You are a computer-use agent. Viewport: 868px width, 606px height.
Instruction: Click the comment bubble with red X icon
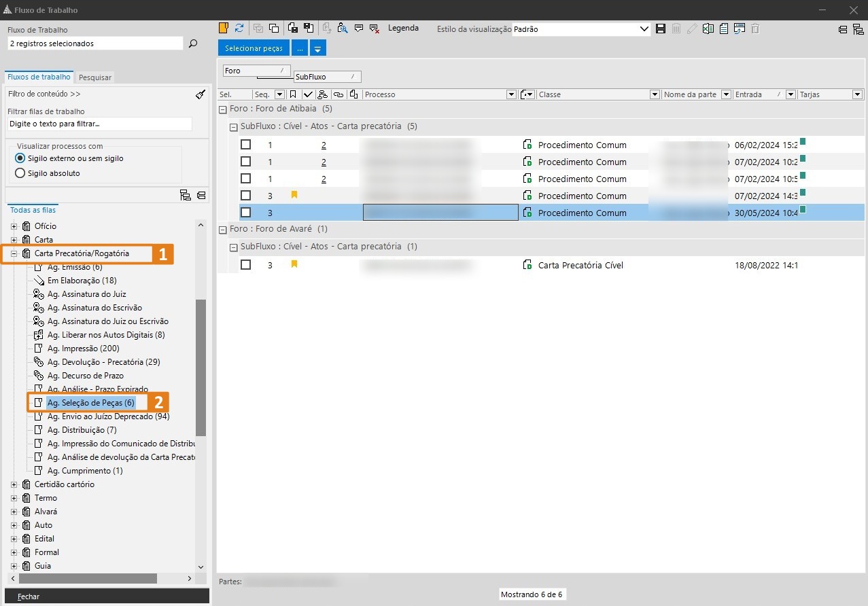click(x=374, y=29)
